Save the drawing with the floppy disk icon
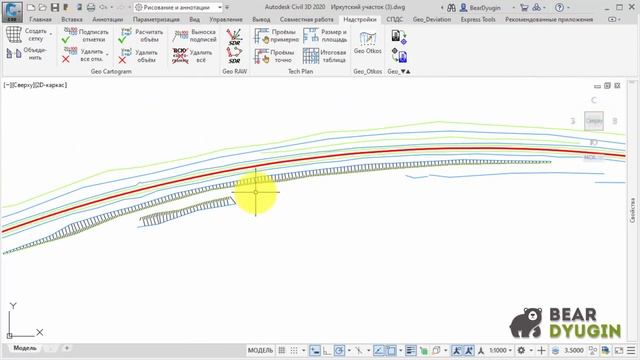Viewport: 640px width, 360px height. [x=55, y=7]
